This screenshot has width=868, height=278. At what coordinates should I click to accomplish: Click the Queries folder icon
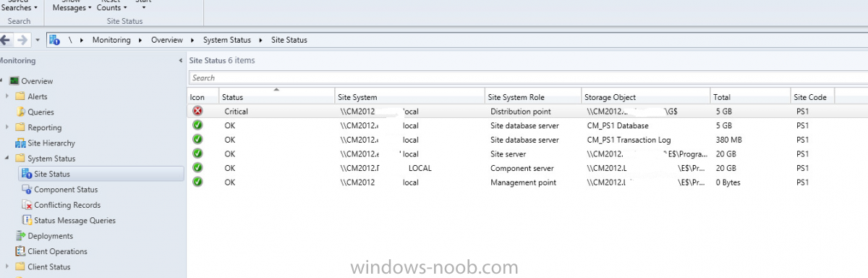pyautogui.click(x=20, y=112)
